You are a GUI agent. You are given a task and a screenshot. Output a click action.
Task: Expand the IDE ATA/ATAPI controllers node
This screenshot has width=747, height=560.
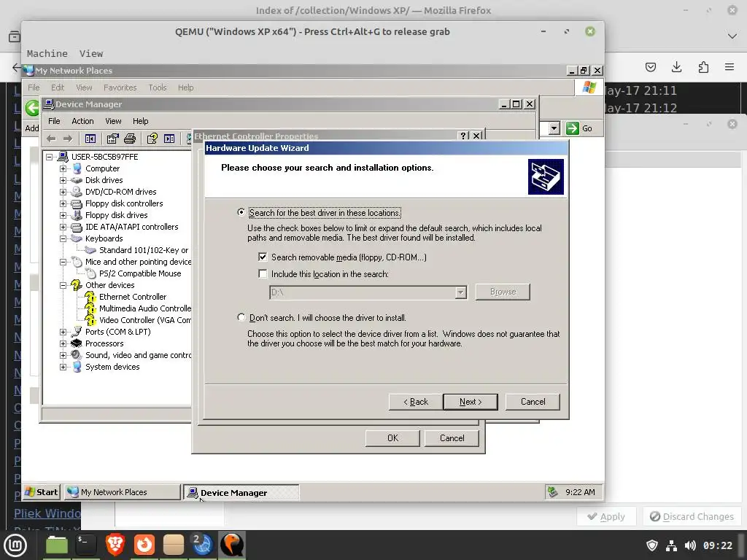(63, 227)
